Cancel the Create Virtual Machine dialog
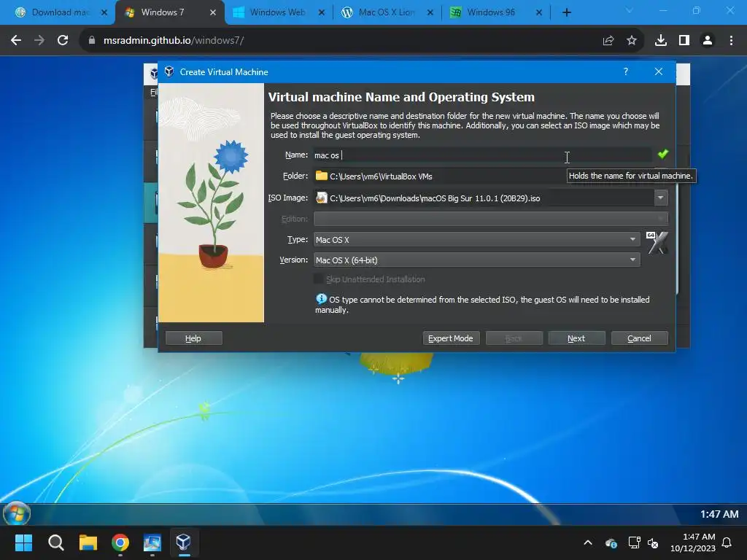747x560 pixels. pyautogui.click(x=639, y=338)
